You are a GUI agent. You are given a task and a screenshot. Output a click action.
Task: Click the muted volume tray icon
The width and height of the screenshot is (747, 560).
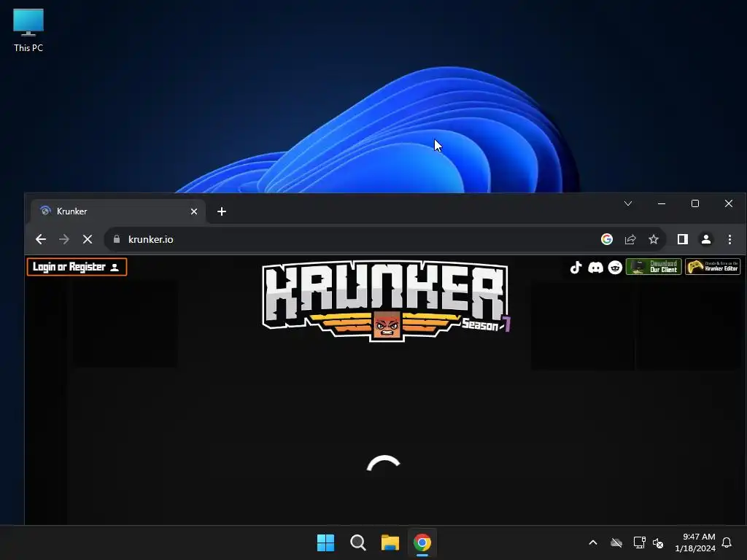tap(658, 542)
